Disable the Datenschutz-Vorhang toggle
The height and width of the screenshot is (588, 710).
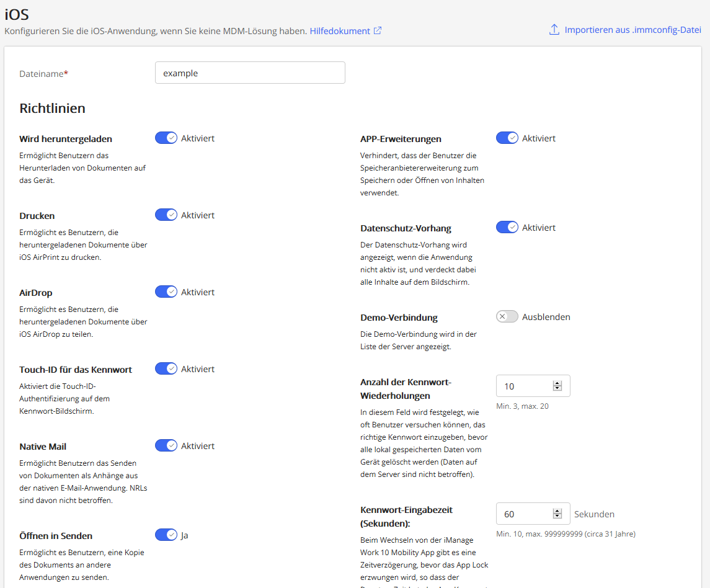click(507, 228)
